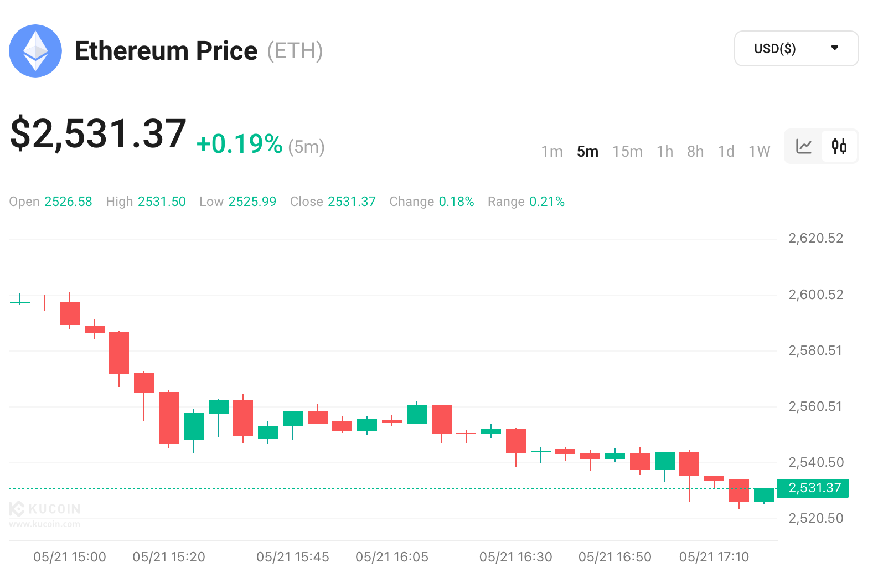Click the KuCoin watermark logo
This screenshot has height=588, width=878.
pos(45,509)
